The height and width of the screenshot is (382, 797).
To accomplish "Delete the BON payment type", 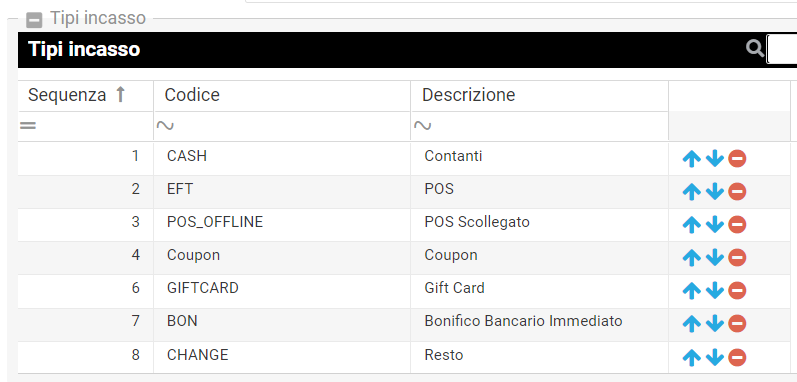I will 737,324.
